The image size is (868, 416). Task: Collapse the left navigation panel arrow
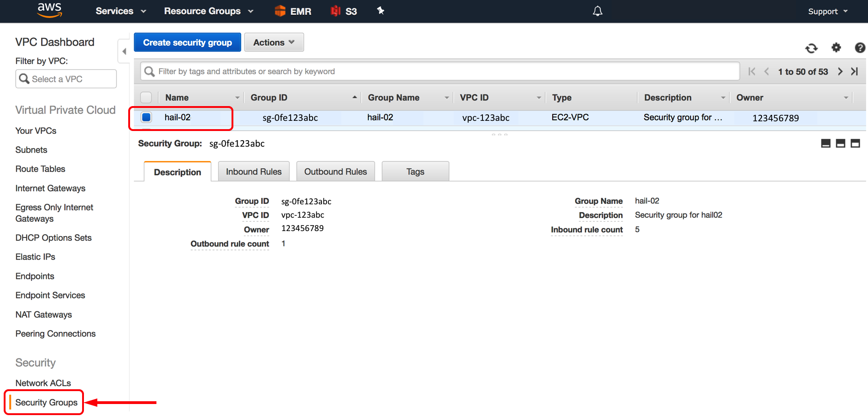tap(124, 51)
